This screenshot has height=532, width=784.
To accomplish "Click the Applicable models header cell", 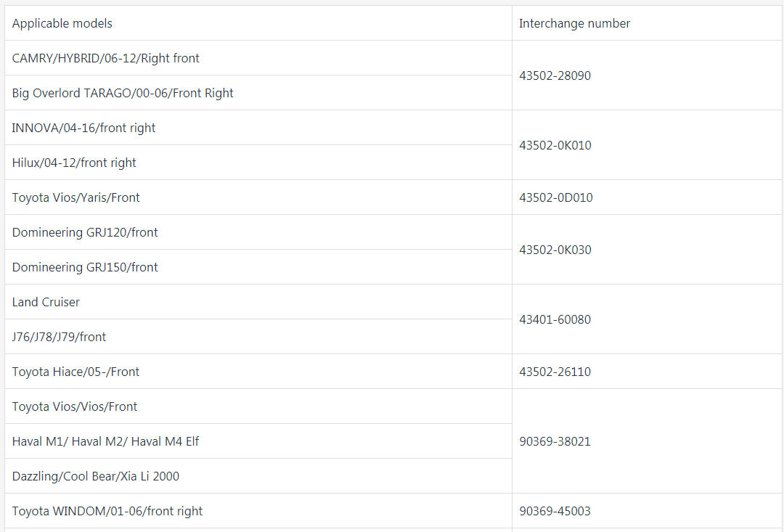I will 258,23.
